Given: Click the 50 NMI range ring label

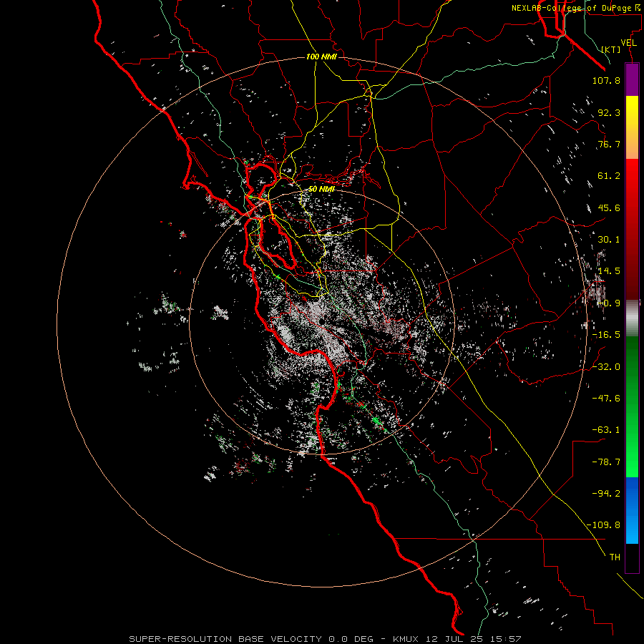Looking at the screenshot, I should 321,189.
